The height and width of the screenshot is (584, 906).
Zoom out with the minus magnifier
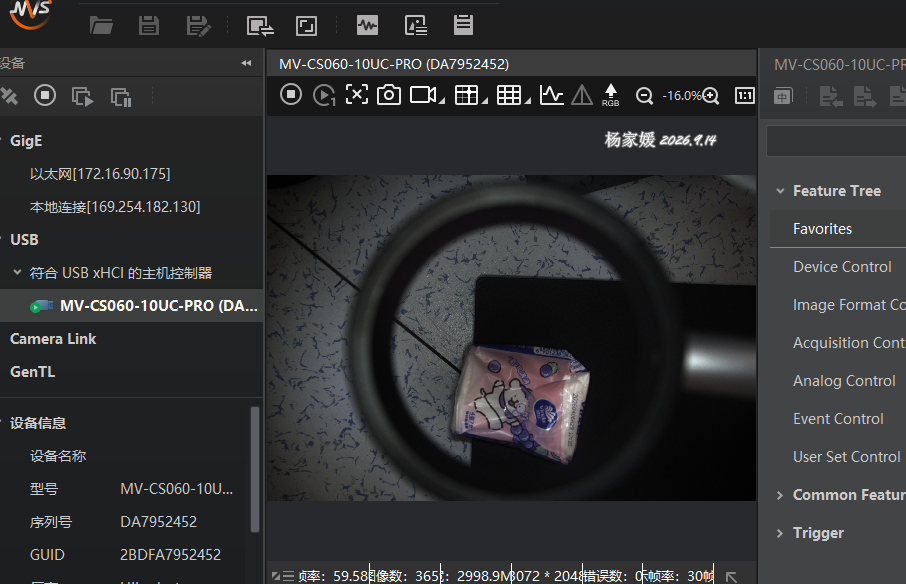point(644,96)
